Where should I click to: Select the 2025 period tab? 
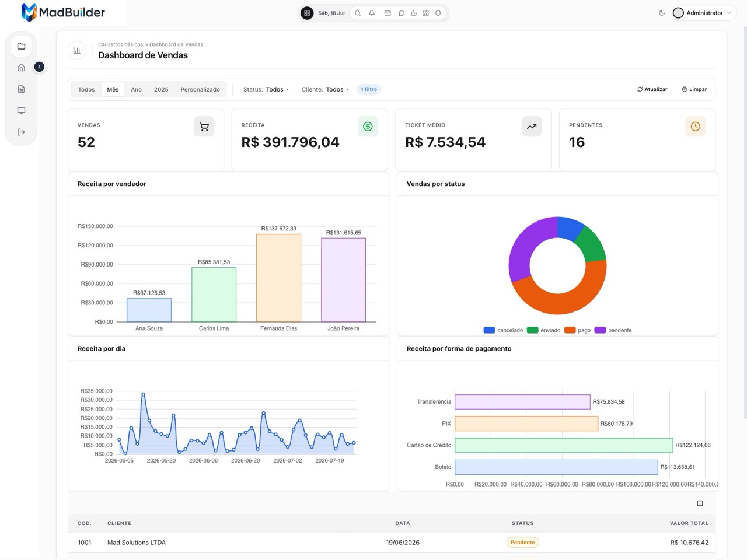(161, 89)
